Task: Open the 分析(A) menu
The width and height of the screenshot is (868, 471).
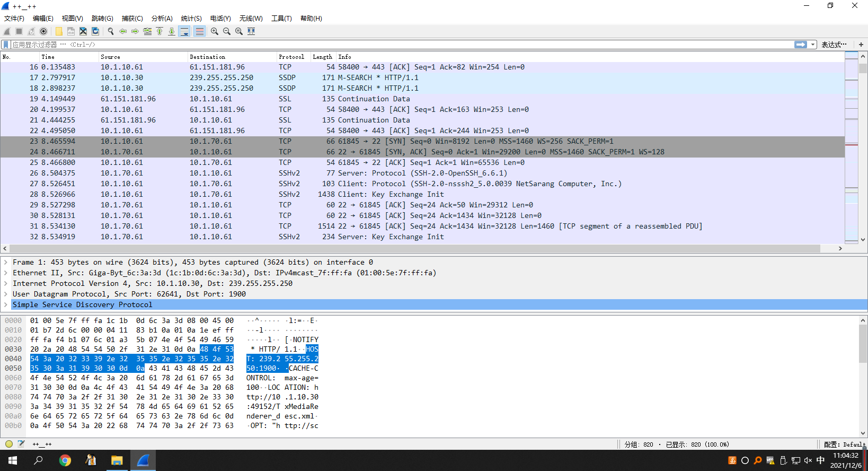Action: click(162, 18)
